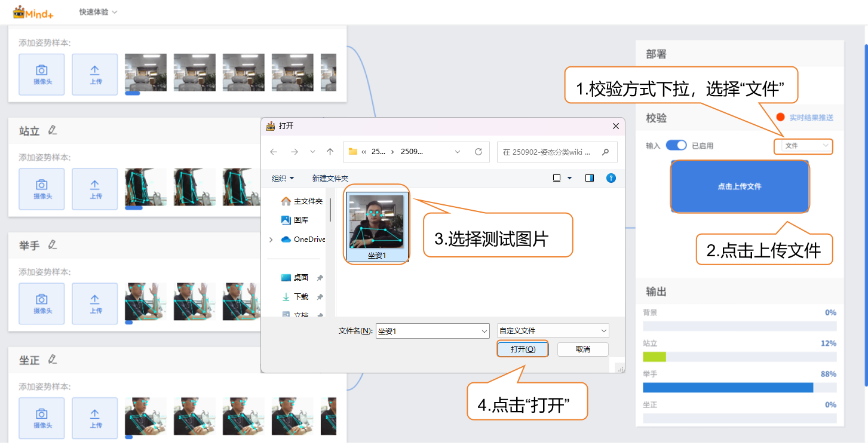Click the 打开 button
Image resolution: width=868 pixels, height=448 pixels.
[x=523, y=349]
